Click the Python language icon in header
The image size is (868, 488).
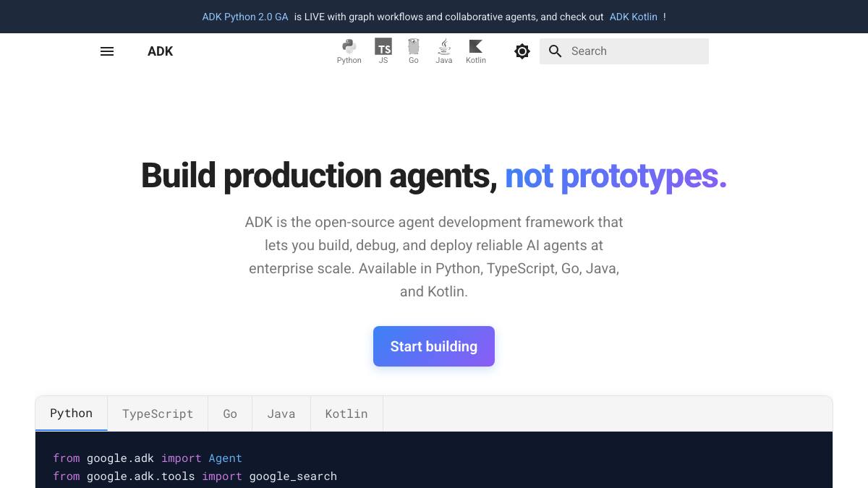pos(349,51)
